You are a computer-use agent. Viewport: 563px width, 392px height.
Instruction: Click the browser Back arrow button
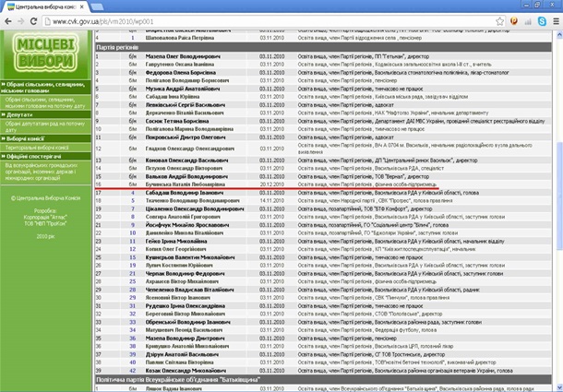tap(9, 19)
